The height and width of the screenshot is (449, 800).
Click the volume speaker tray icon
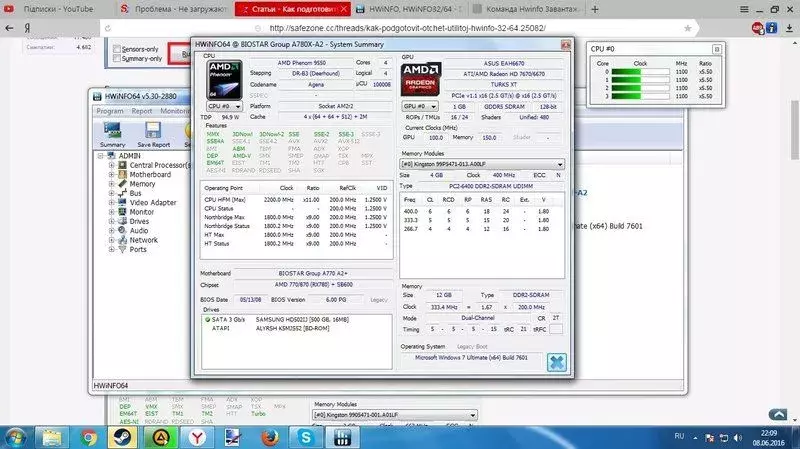click(738, 438)
